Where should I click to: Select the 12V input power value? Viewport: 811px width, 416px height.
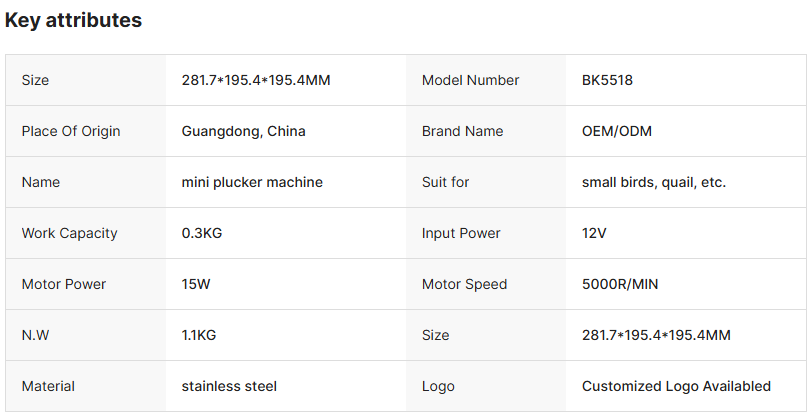coord(594,233)
